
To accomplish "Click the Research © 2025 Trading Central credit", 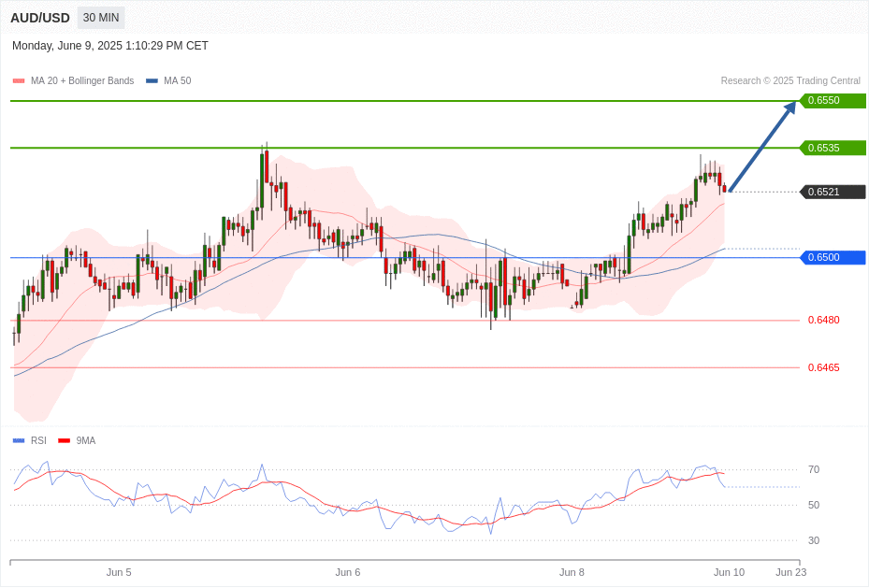I will pos(790,80).
